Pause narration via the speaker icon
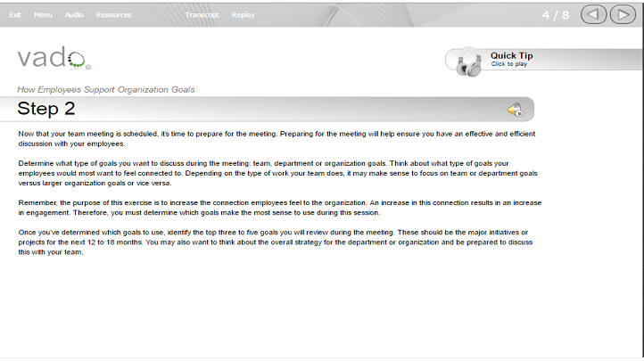644x361 pixels. [x=516, y=110]
